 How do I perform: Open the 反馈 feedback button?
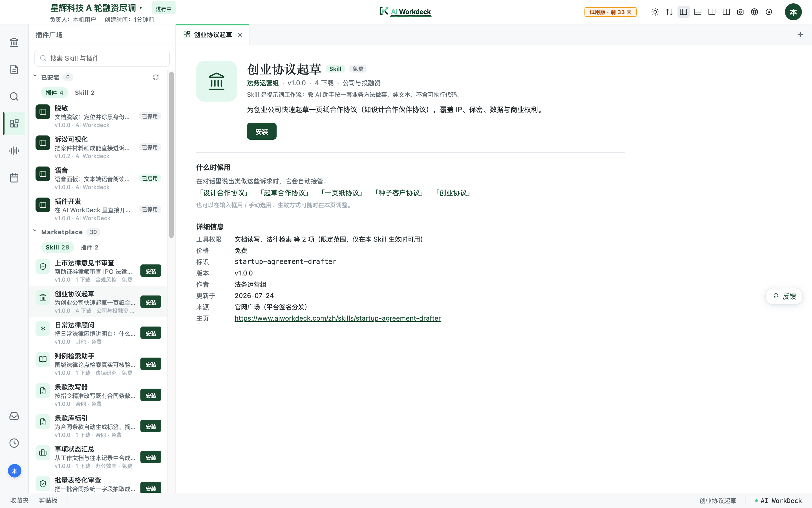[x=784, y=296]
